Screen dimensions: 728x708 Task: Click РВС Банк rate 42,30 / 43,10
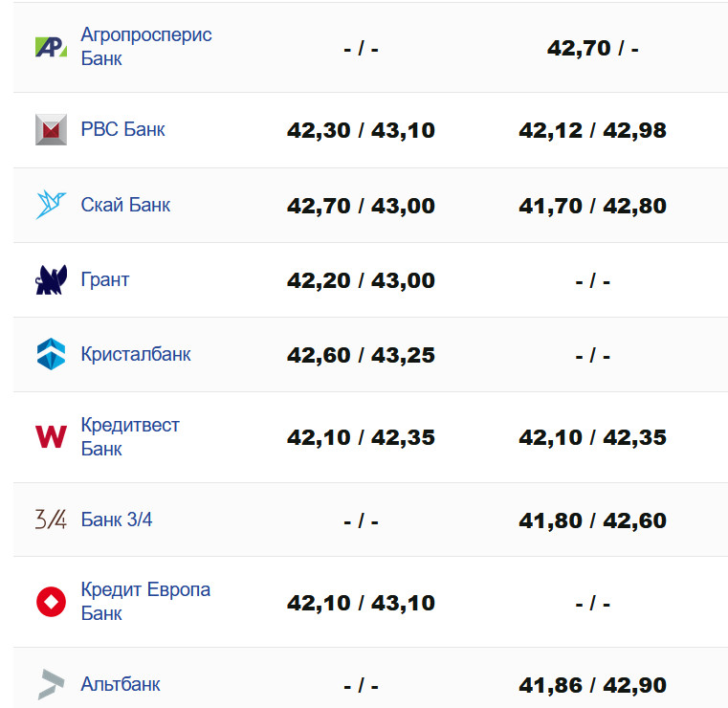361,131
